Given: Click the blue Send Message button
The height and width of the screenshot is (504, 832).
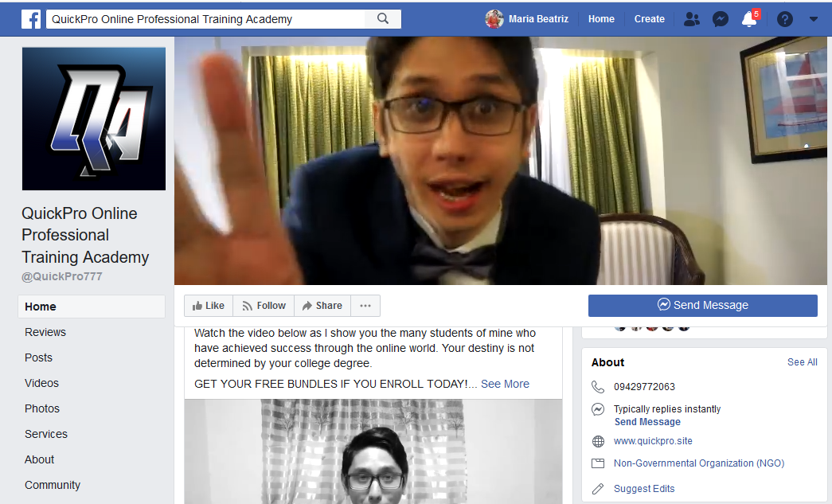Looking at the screenshot, I should 702,305.
